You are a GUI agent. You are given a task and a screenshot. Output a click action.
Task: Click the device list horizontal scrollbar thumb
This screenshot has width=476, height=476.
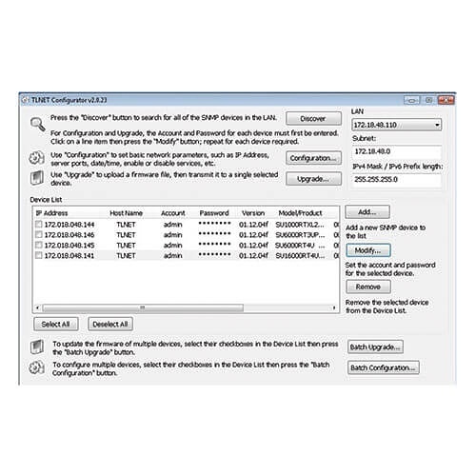143,307
